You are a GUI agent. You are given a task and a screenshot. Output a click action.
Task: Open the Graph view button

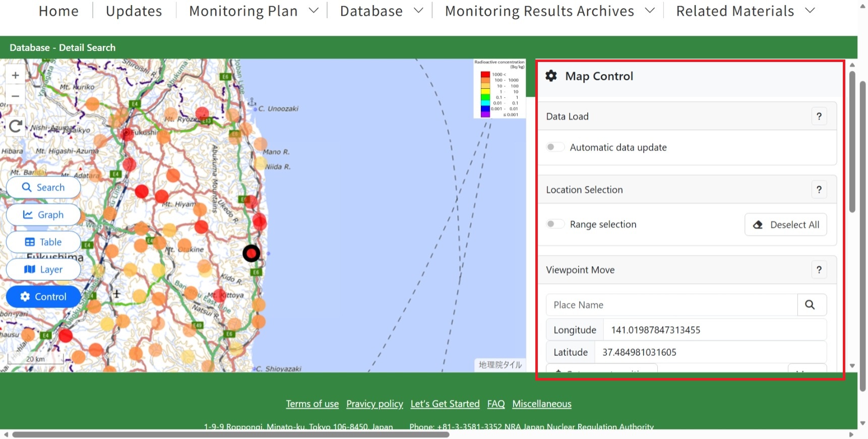tap(43, 215)
